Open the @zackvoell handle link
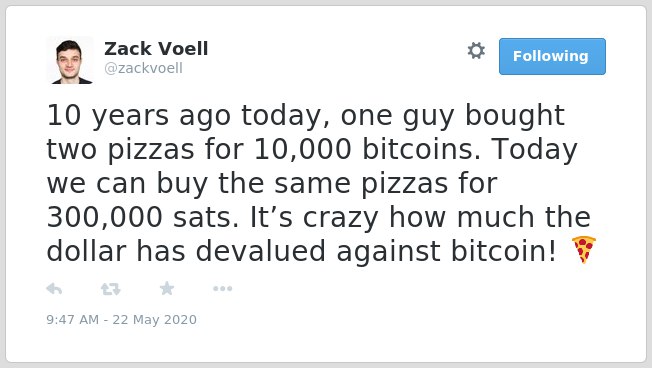652x368 pixels. [143, 68]
